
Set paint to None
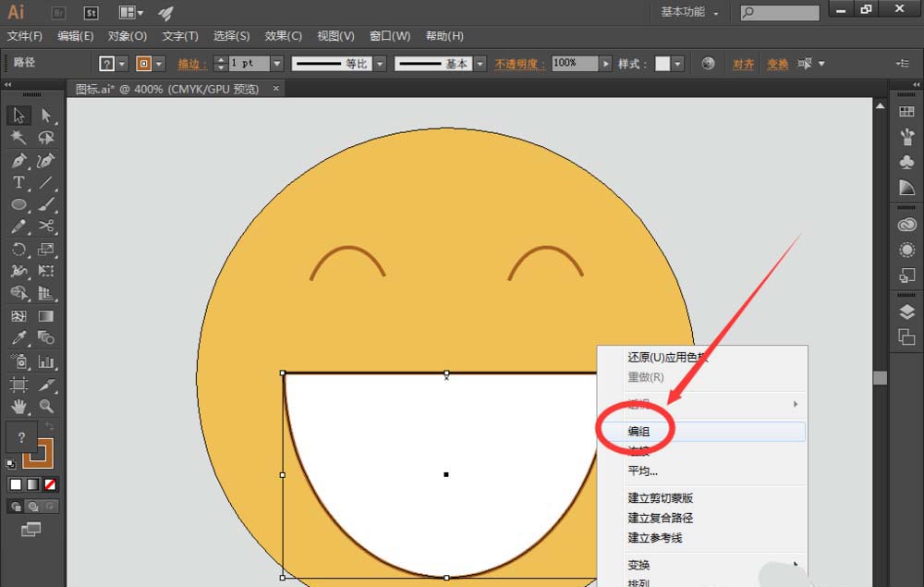[x=50, y=484]
